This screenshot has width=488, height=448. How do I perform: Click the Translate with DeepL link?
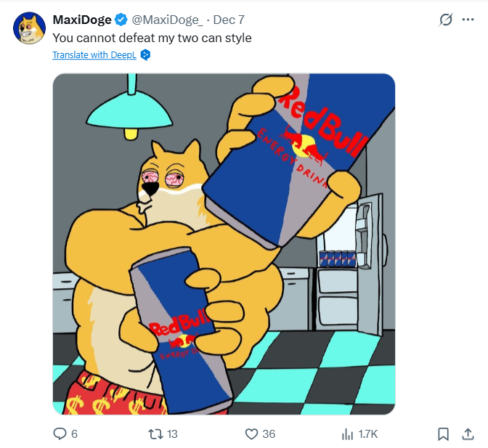point(94,54)
